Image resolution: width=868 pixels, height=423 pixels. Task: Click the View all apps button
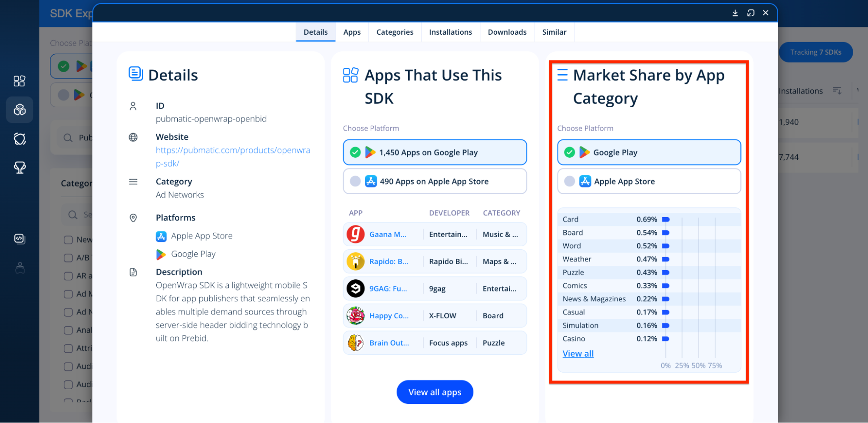pos(435,392)
